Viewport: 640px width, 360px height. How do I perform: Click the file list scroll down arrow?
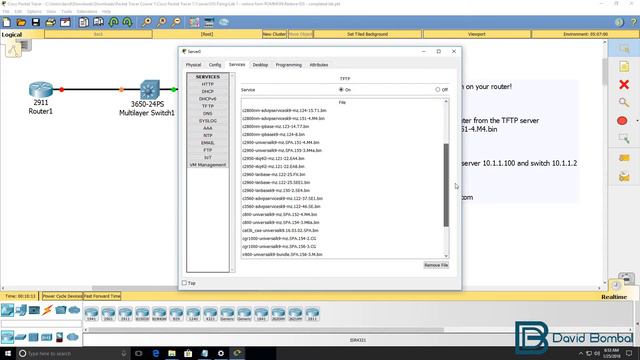click(446, 256)
